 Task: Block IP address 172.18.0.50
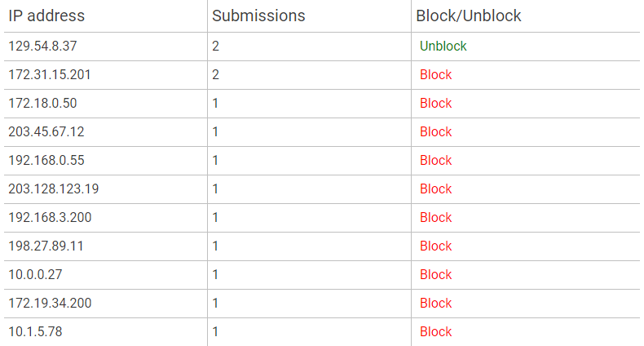point(435,103)
